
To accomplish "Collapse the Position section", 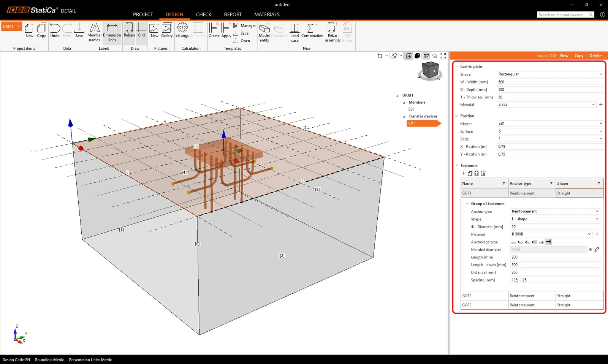I will click(457, 116).
